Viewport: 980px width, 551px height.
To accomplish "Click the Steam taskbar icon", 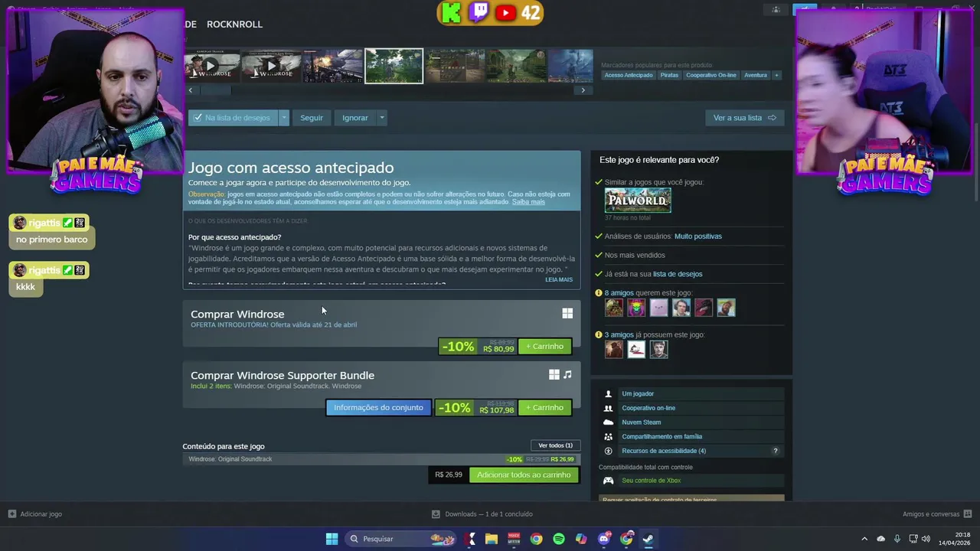I will [x=648, y=539].
